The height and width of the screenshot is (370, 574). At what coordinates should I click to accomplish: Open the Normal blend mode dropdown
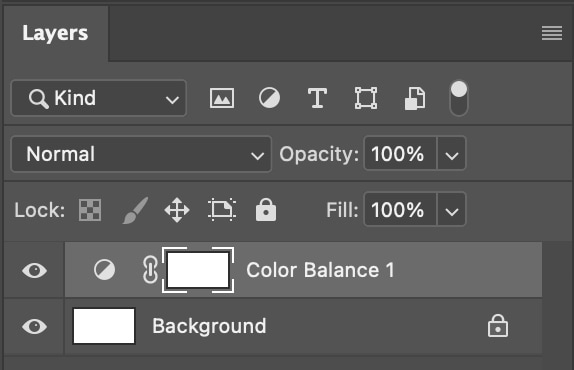141,154
